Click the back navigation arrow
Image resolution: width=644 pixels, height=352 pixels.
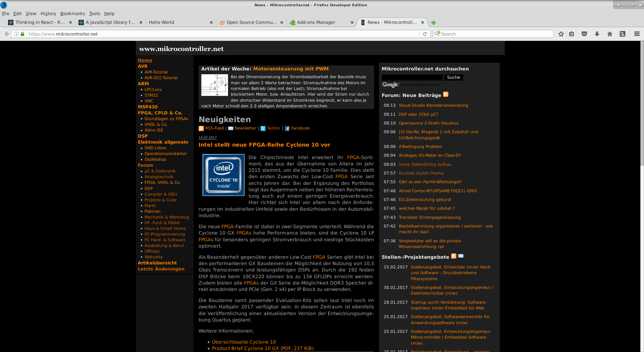[x=7, y=34]
